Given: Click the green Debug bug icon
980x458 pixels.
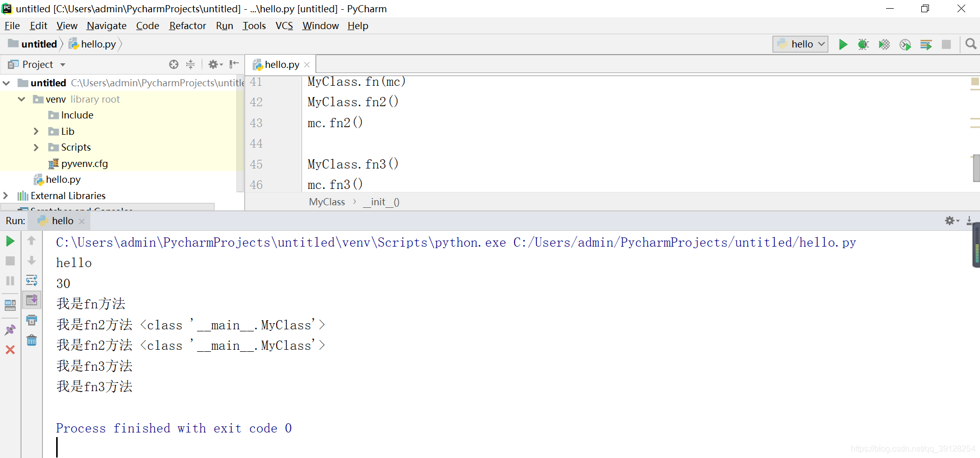Looking at the screenshot, I should pyautogui.click(x=863, y=44).
